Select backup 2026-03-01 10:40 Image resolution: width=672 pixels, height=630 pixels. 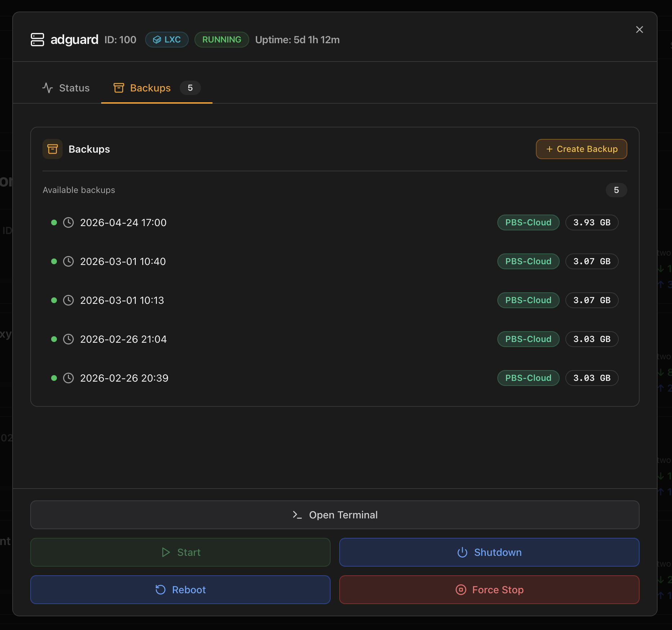click(334, 261)
